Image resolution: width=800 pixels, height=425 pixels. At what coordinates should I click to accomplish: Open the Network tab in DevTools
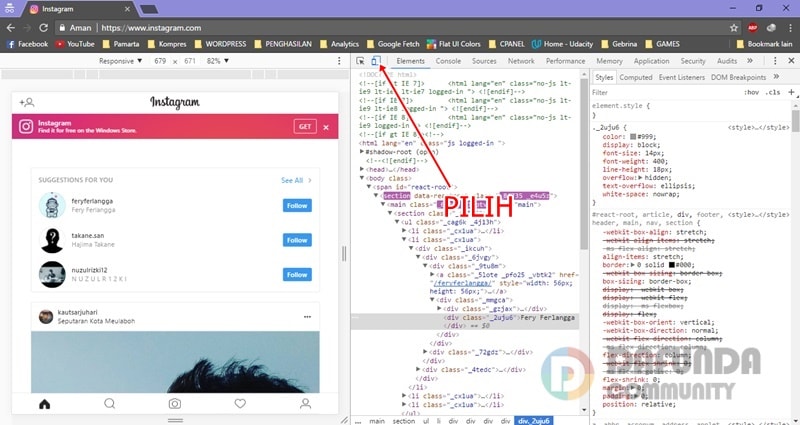521,61
